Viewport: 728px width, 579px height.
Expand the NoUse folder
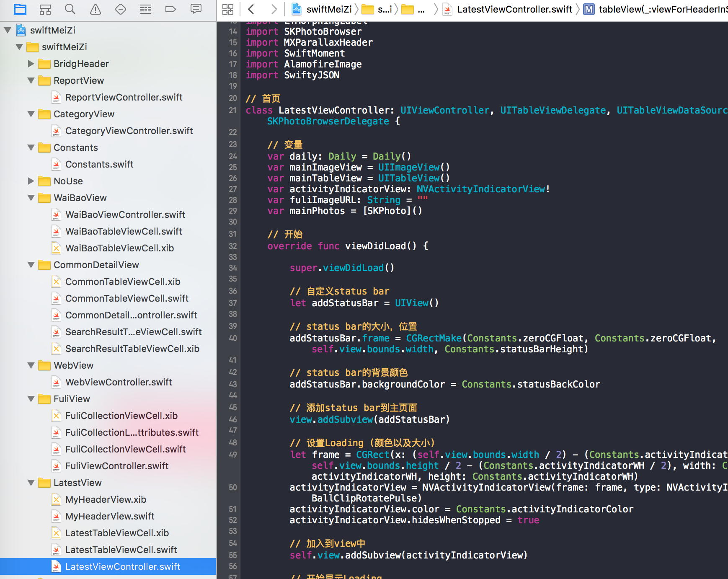(x=31, y=181)
